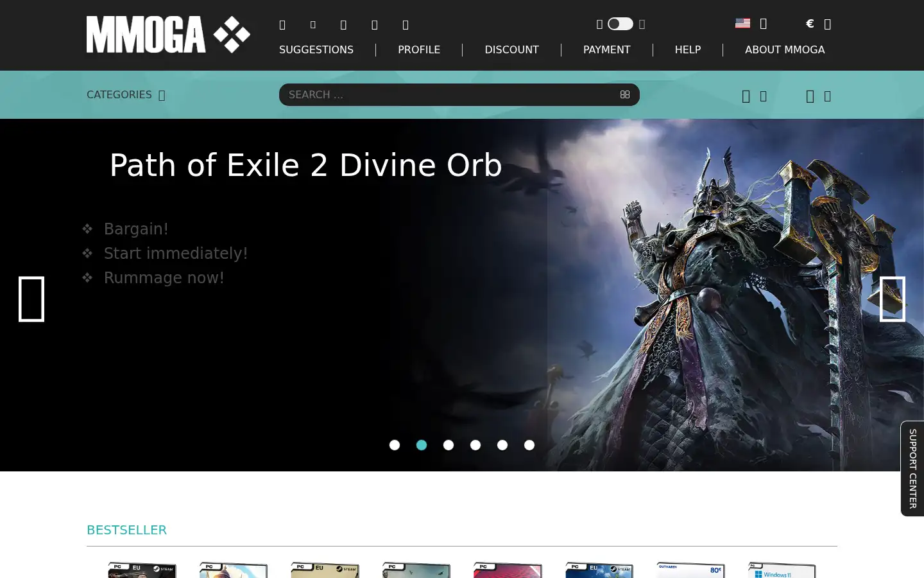
Task: Expand the CATEGORIES dropdown
Action: click(x=126, y=95)
